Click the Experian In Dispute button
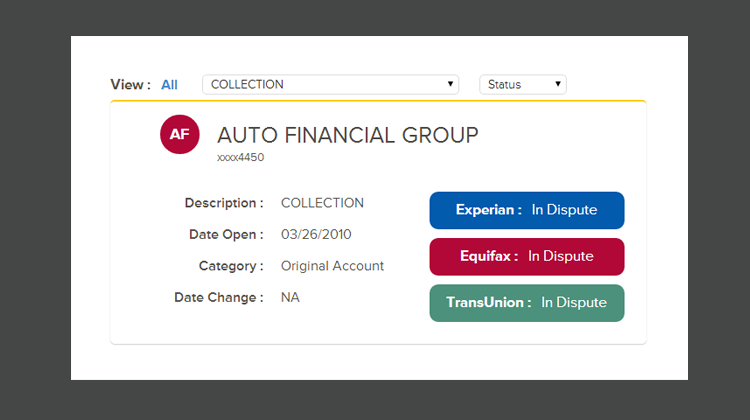This screenshot has height=420, width=750. click(526, 210)
